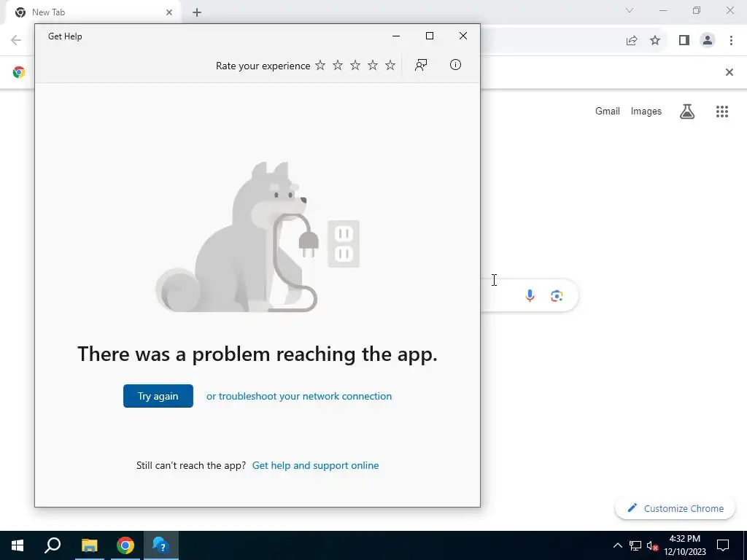Open a new tab in Chrome

pyautogui.click(x=197, y=12)
